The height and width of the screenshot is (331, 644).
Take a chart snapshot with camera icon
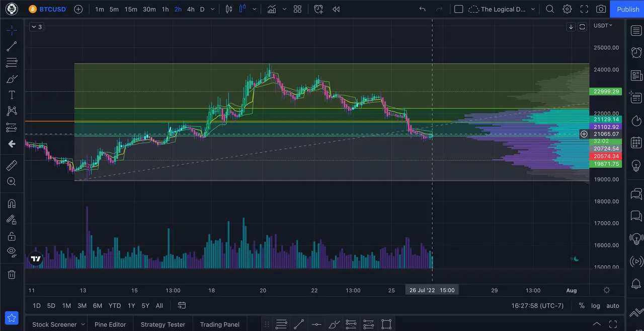pos(601,9)
